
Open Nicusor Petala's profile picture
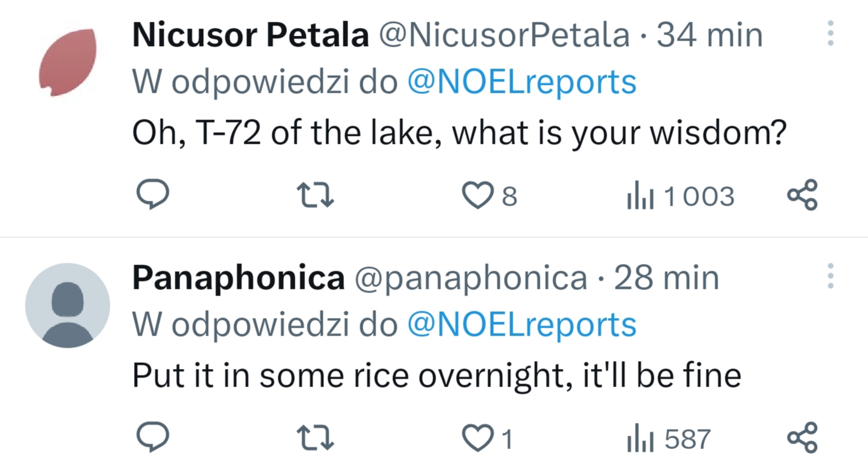(x=67, y=63)
